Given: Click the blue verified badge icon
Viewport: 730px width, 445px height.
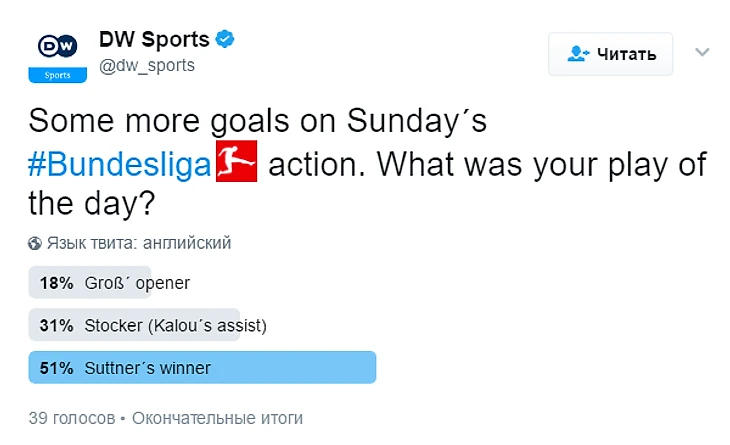Looking at the screenshot, I should [x=227, y=39].
